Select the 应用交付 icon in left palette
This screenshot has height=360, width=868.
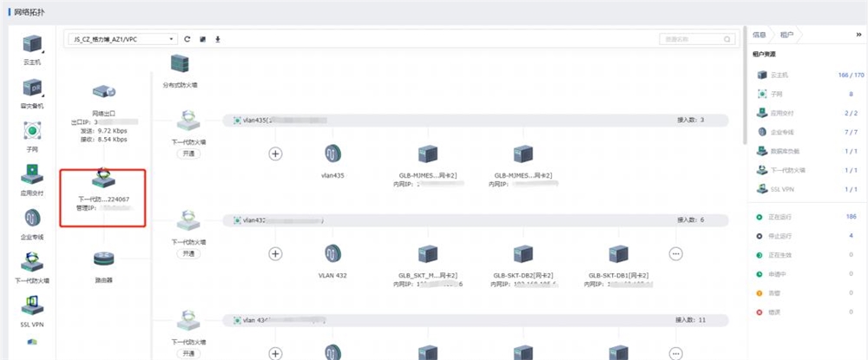[32, 174]
